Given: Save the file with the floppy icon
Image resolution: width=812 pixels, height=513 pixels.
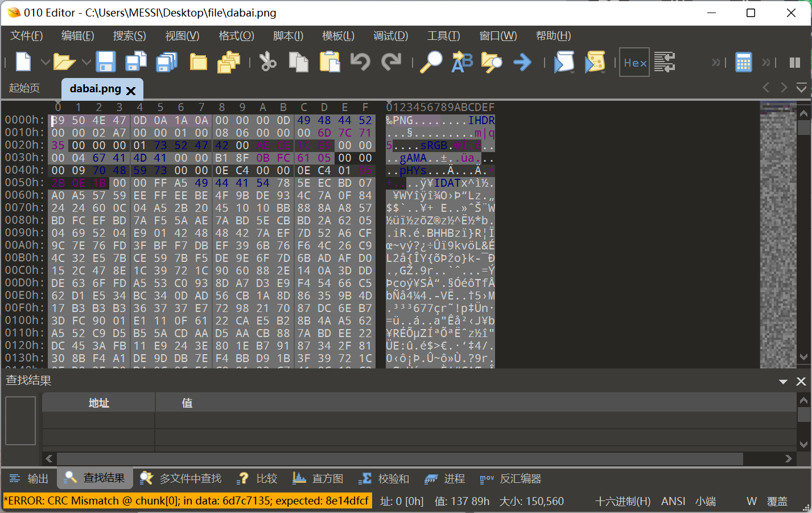Looking at the screenshot, I should tap(106, 61).
